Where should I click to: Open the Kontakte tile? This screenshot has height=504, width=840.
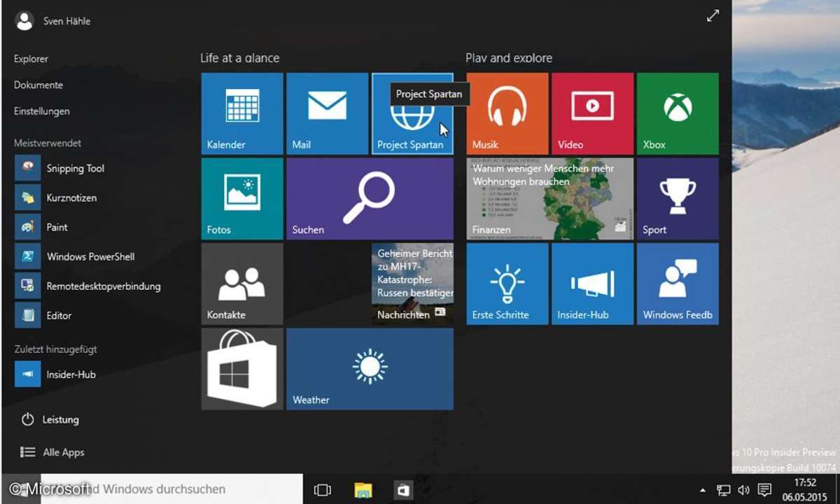tap(242, 284)
